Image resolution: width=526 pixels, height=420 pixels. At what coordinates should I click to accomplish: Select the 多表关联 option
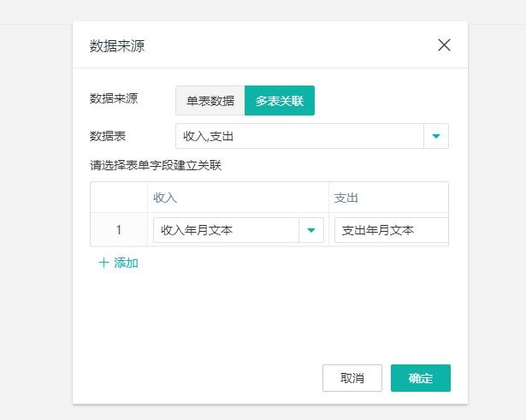click(280, 101)
